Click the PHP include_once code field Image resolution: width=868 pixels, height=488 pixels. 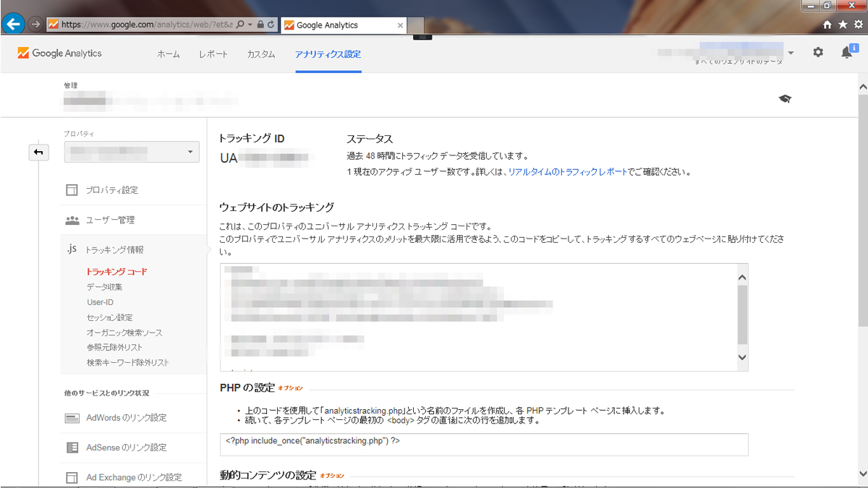[484, 445]
